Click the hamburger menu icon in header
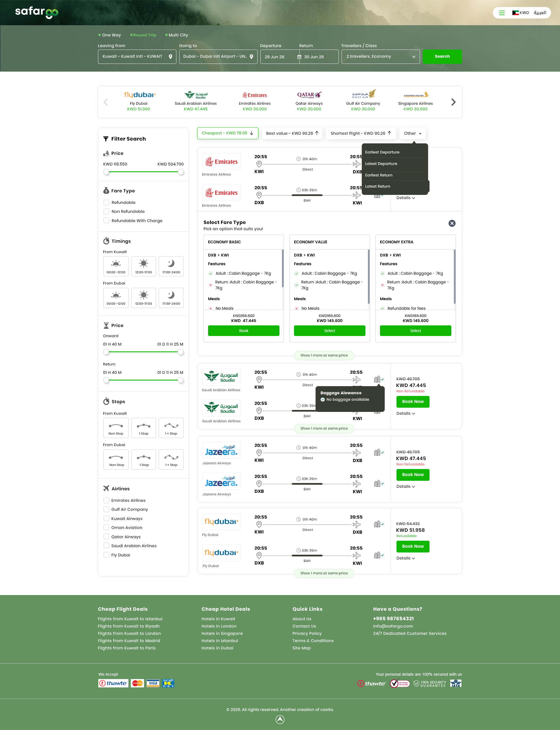 [502, 13]
